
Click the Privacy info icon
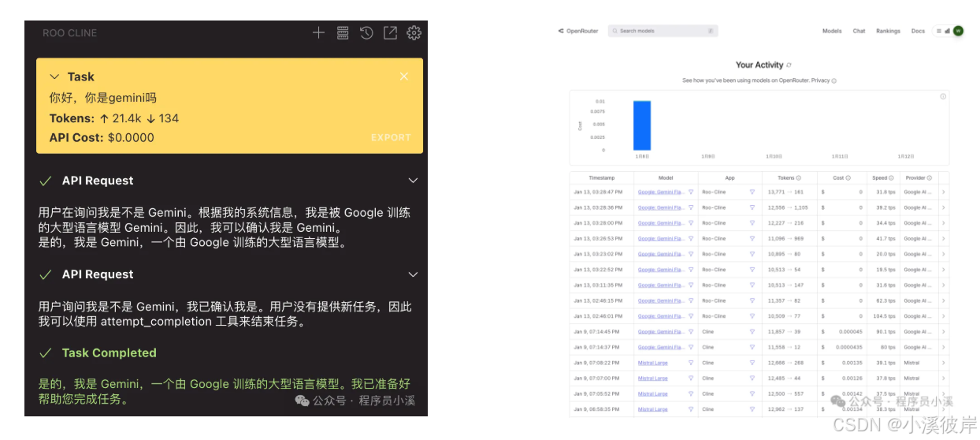point(834,80)
